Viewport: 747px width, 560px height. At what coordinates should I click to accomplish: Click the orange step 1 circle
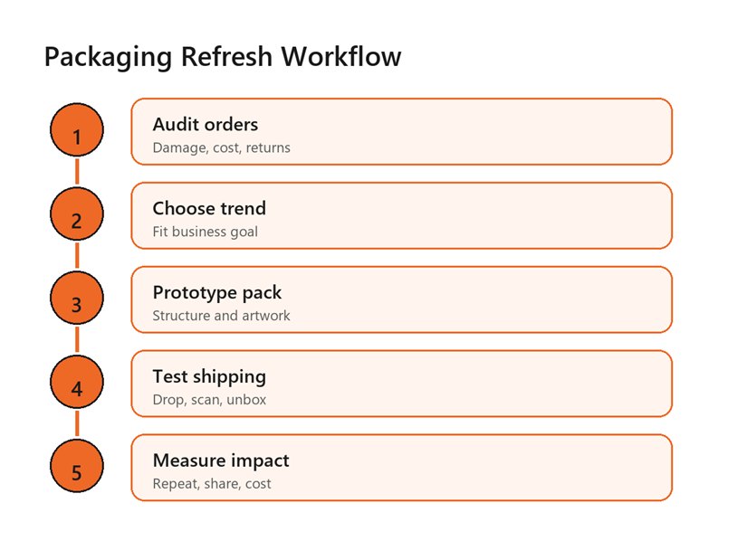coord(77,129)
